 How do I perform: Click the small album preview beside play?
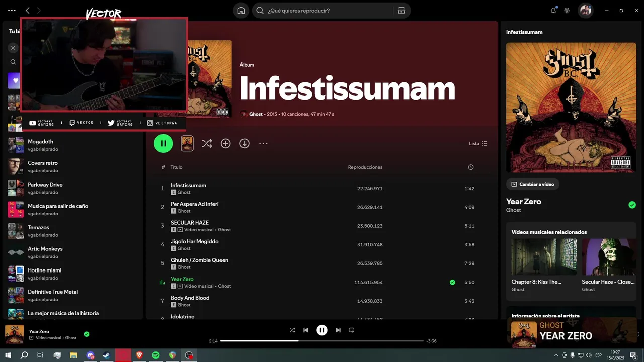pyautogui.click(x=187, y=143)
